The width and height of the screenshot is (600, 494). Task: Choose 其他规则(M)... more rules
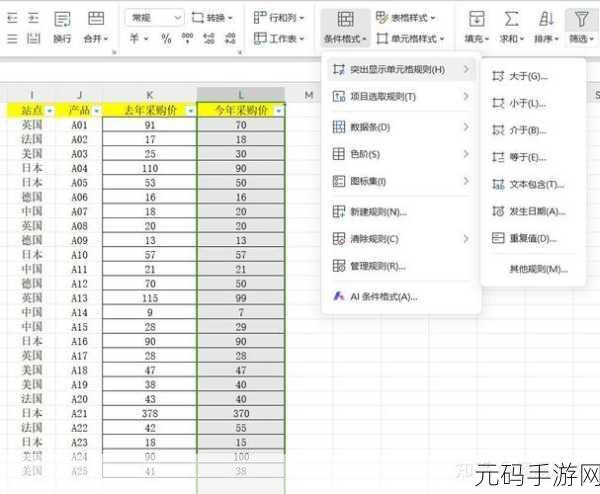(533, 269)
